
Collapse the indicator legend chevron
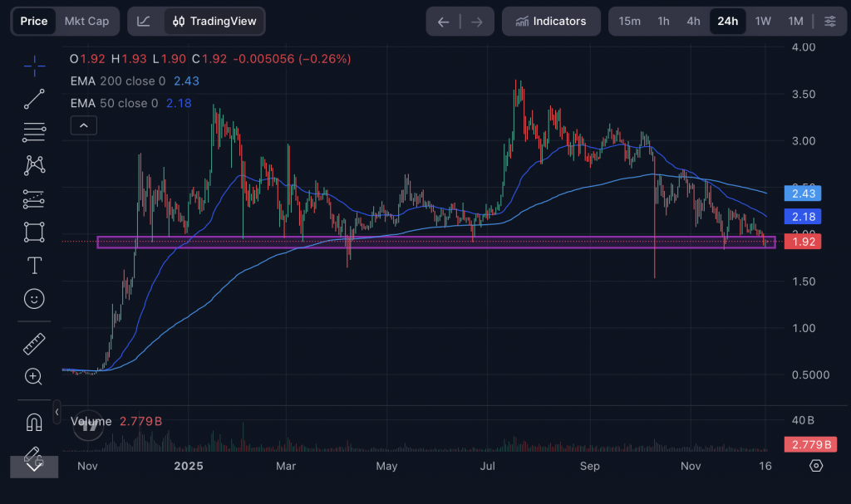click(84, 125)
